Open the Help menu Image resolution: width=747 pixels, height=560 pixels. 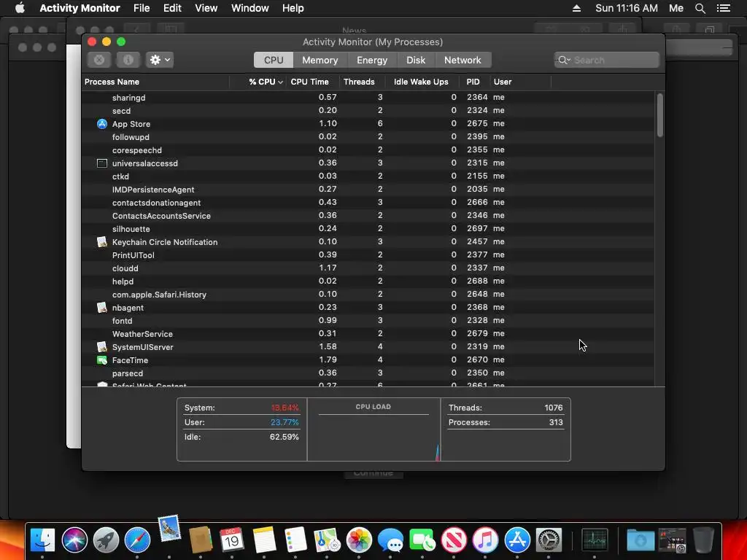(x=293, y=8)
